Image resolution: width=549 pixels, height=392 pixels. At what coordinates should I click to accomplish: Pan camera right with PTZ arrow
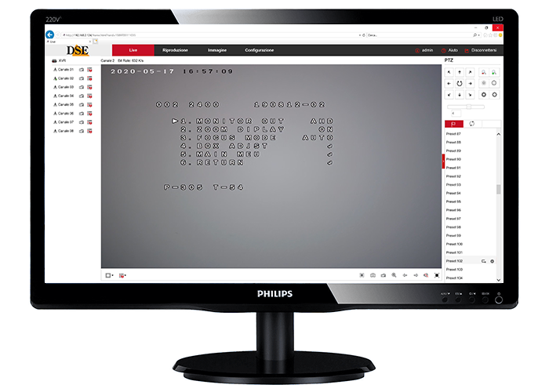pyautogui.click(x=470, y=83)
